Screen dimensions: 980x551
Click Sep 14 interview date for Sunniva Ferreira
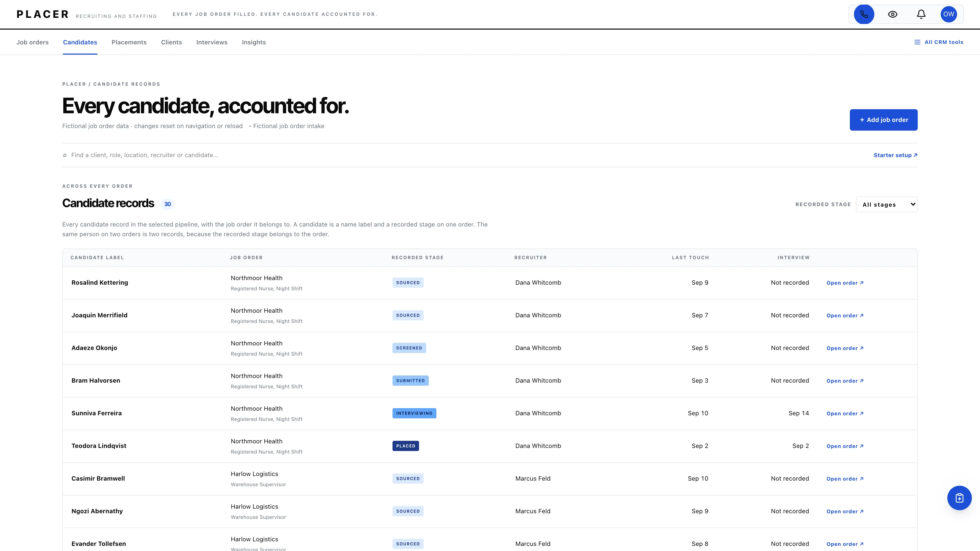click(799, 413)
